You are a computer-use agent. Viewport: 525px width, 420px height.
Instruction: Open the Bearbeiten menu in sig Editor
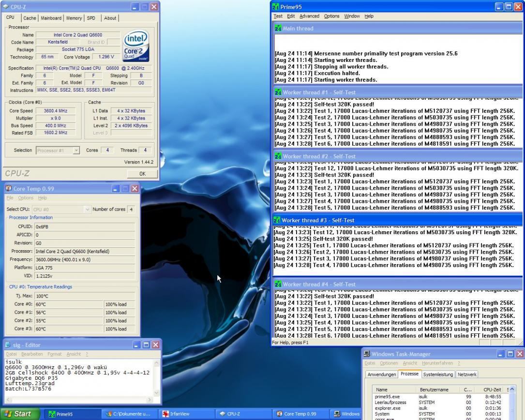pyautogui.click(x=32, y=354)
